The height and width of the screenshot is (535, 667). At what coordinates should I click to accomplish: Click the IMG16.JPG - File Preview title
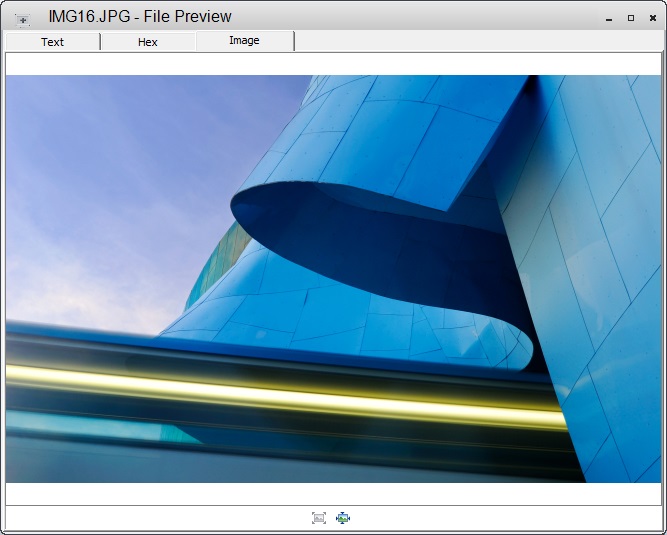(140, 17)
